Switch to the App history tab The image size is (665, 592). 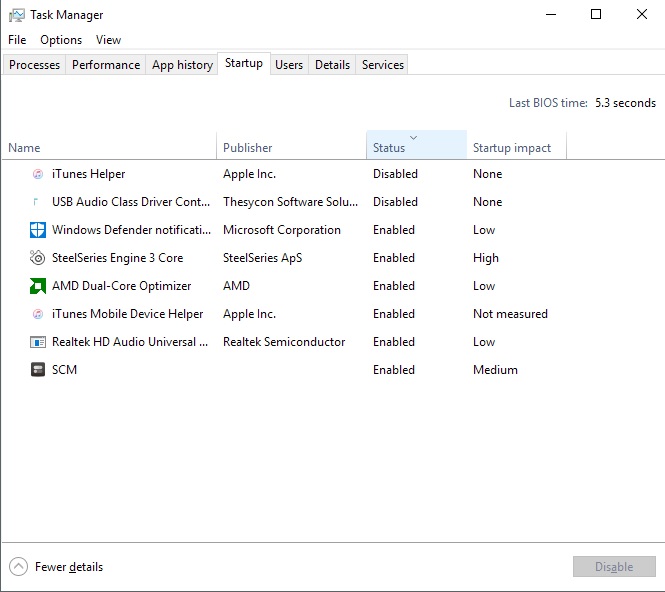(x=182, y=65)
